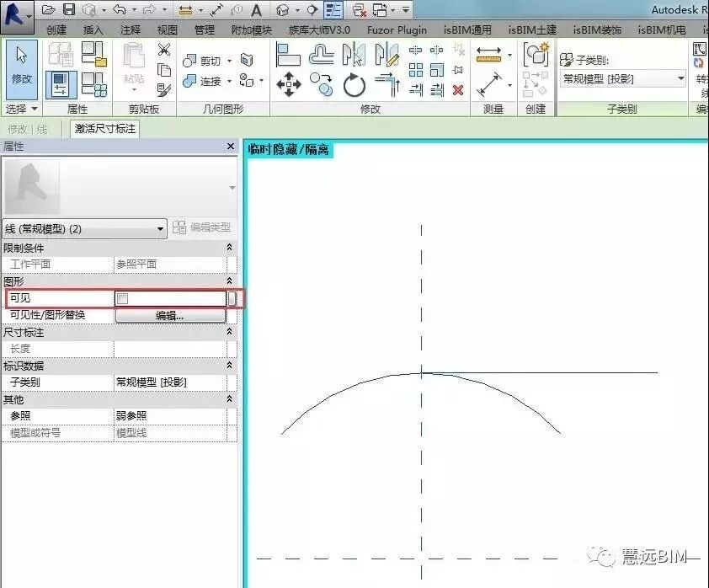Collapse the 标识数据 section
This screenshot has height=588, width=709.
(x=229, y=365)
